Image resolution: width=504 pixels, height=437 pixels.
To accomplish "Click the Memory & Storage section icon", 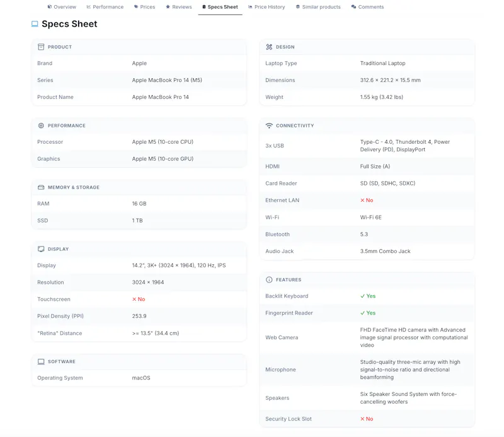I will 41,187.
